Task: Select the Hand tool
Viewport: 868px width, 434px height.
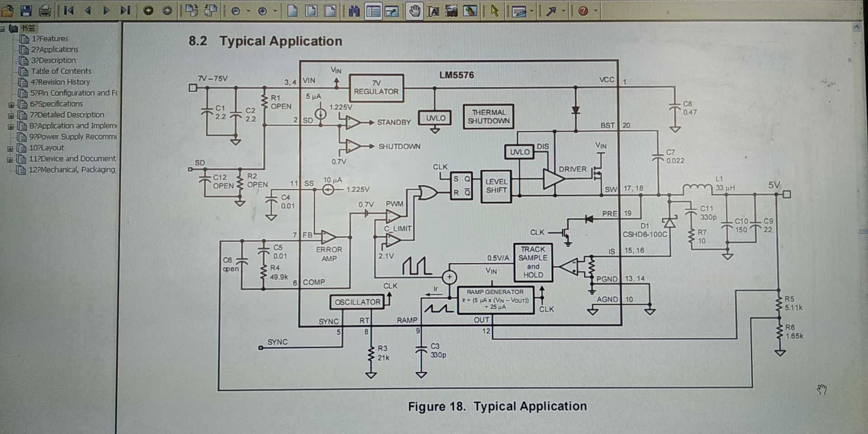Action: pyautogui.click(x=414, y=11)
